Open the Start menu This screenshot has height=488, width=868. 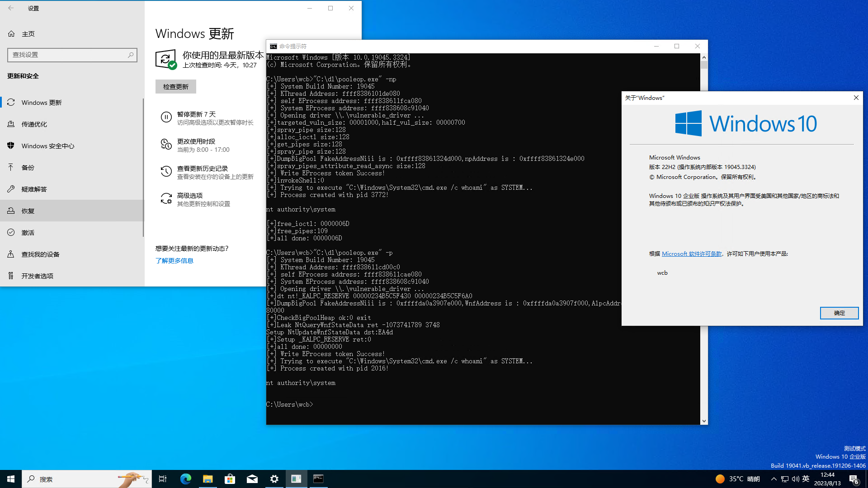point(11,479)
